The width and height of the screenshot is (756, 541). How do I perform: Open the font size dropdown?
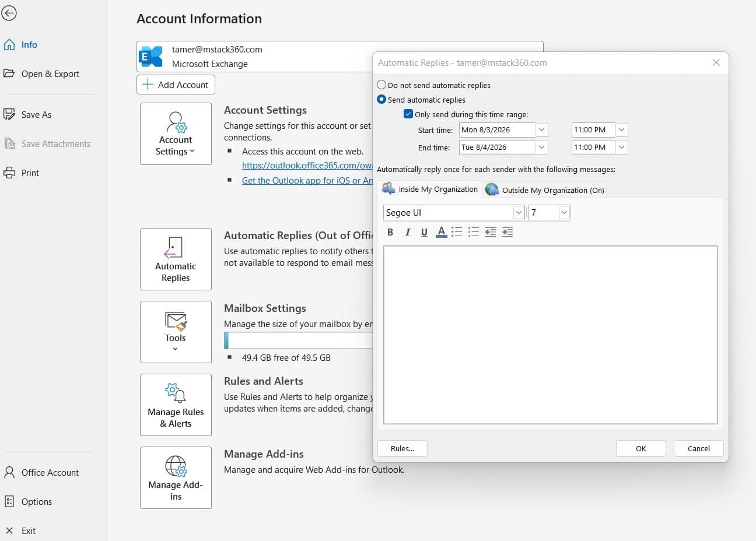564,213
